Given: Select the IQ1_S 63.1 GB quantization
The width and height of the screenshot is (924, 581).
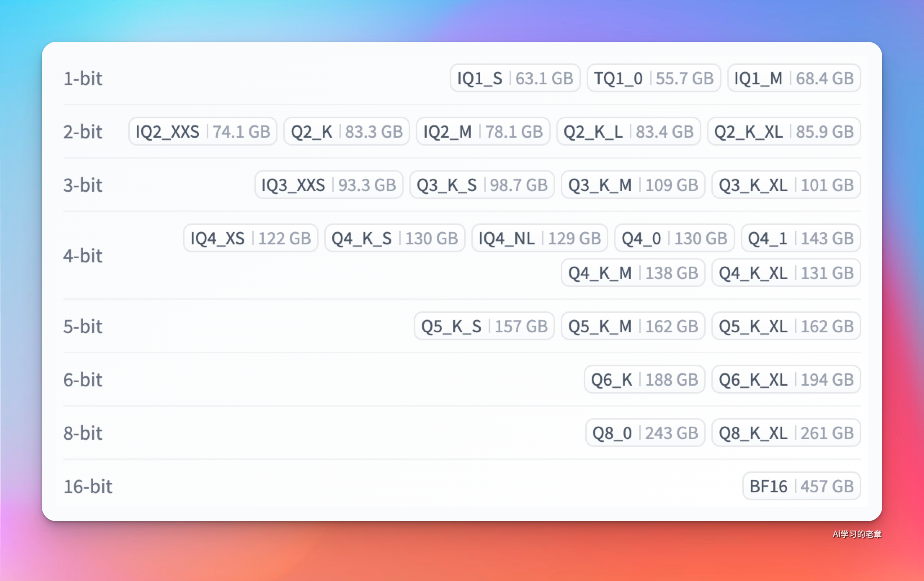Looking at the screenshot, I should click(515, 78).
